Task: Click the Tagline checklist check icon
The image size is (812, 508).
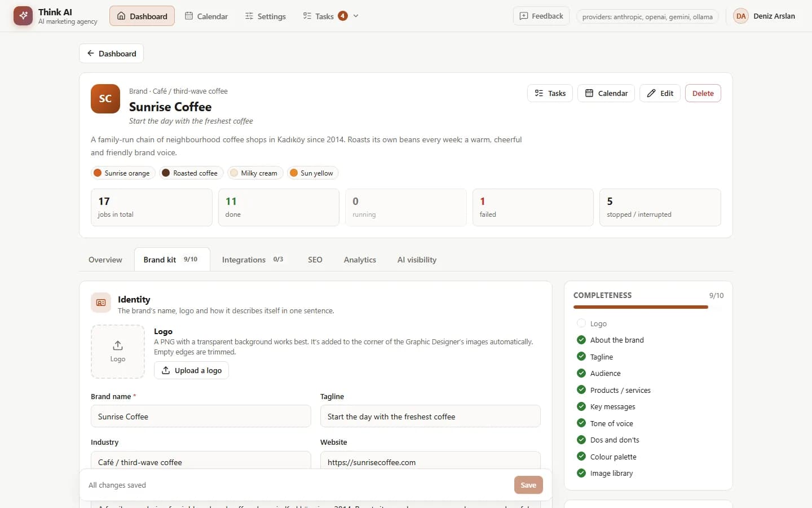Action: coord(581,356)
